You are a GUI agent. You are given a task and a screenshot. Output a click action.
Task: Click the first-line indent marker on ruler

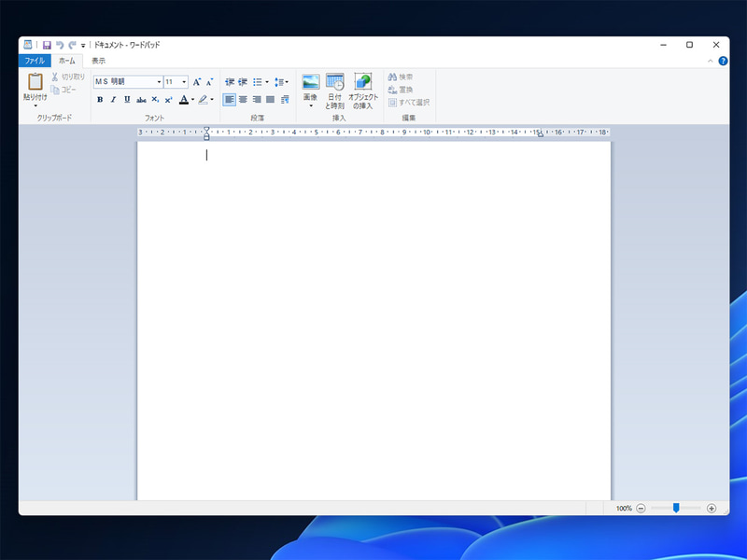(206, 130)
